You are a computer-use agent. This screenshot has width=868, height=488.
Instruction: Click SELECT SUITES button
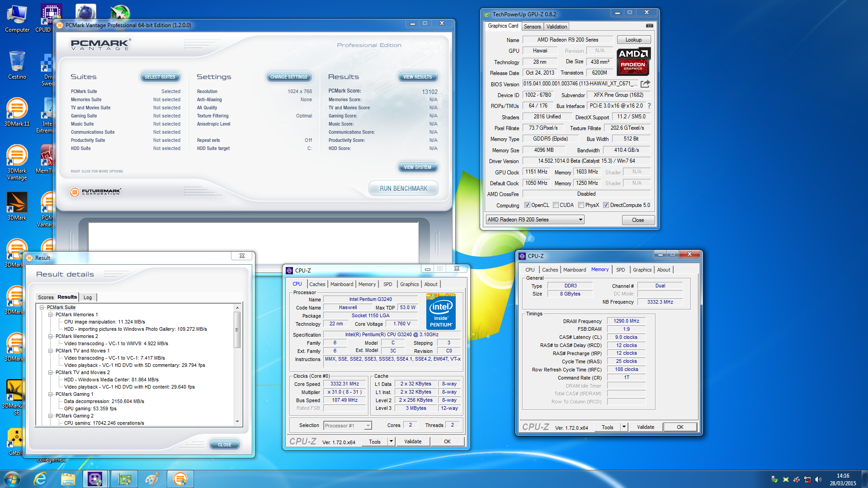point(160,77)
